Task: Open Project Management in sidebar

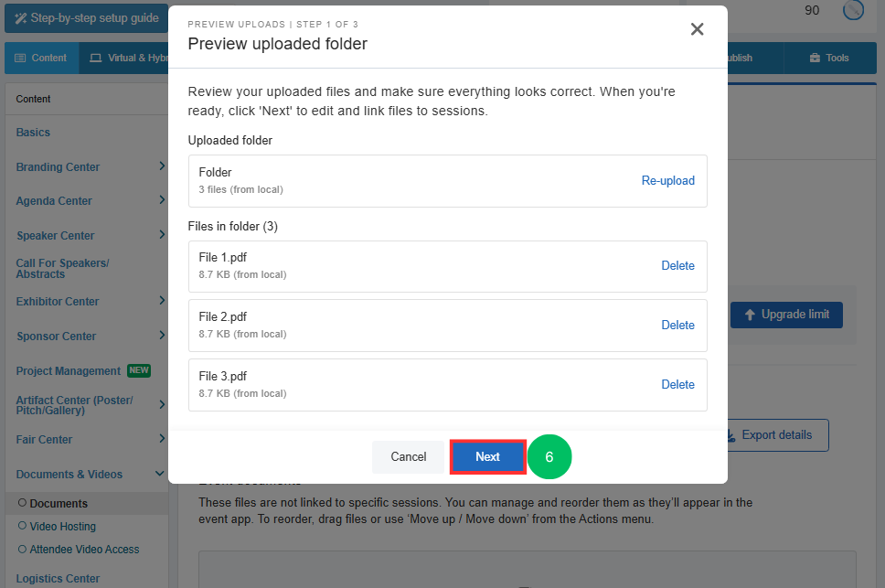Action: (69, 371)
